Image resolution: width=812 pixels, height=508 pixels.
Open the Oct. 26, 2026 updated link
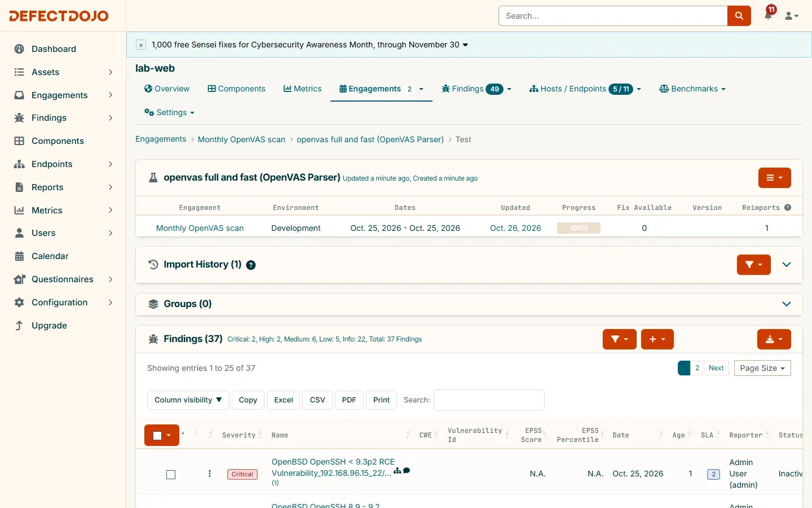515,228
